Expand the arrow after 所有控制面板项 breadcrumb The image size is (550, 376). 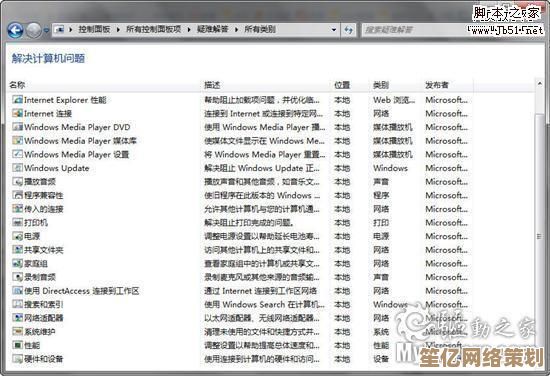pyautogui.click(x=189, y=30)
